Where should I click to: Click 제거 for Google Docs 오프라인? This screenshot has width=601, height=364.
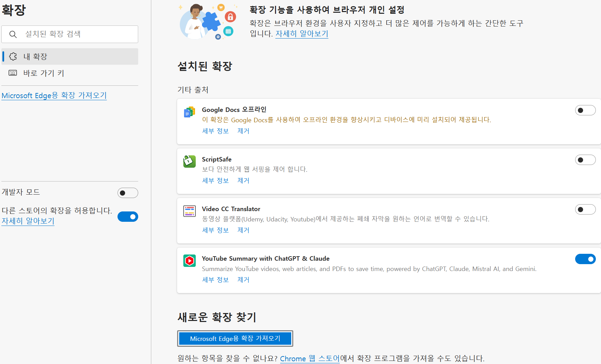click(x=243, y=131)
